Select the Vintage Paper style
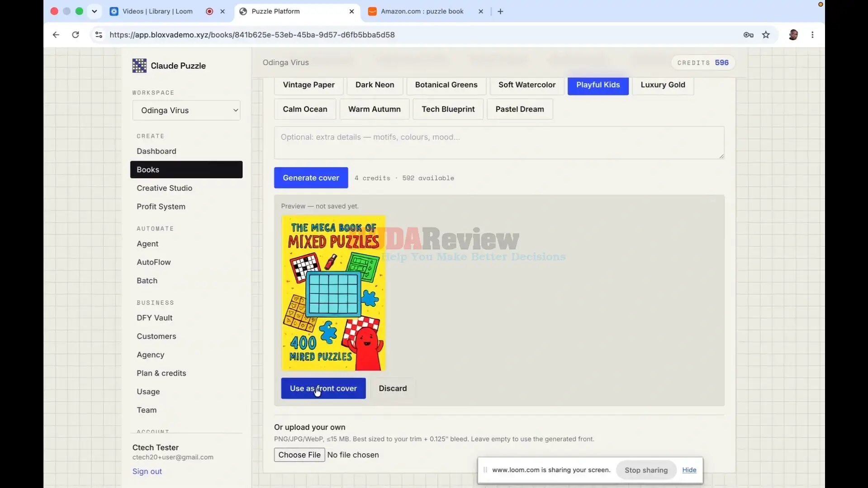This screenshot has height=488, width=868. 308,85
